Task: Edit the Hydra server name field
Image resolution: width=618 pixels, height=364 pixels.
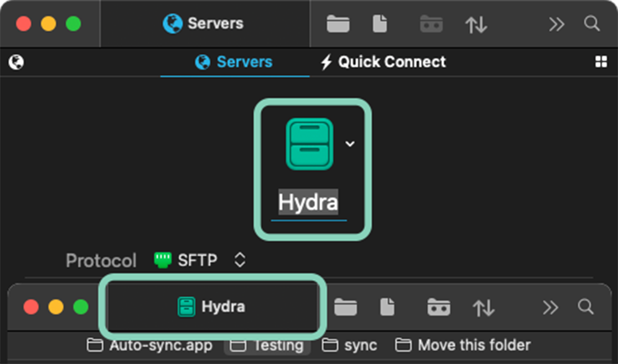Action: 308,202
